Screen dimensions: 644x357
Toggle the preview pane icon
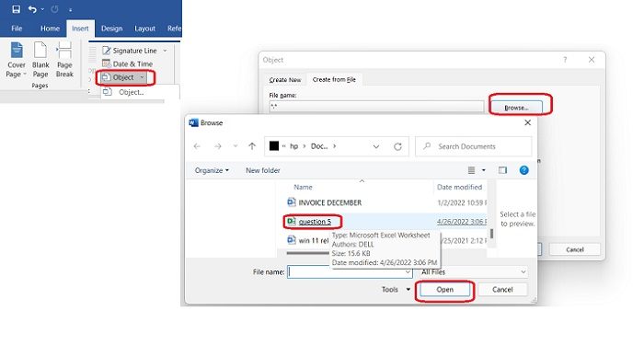pyautogui.click(x=502, y=170)
